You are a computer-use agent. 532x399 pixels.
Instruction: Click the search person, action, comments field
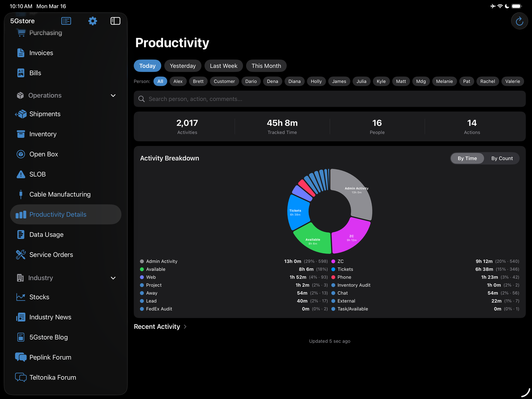tap(329, 99)
